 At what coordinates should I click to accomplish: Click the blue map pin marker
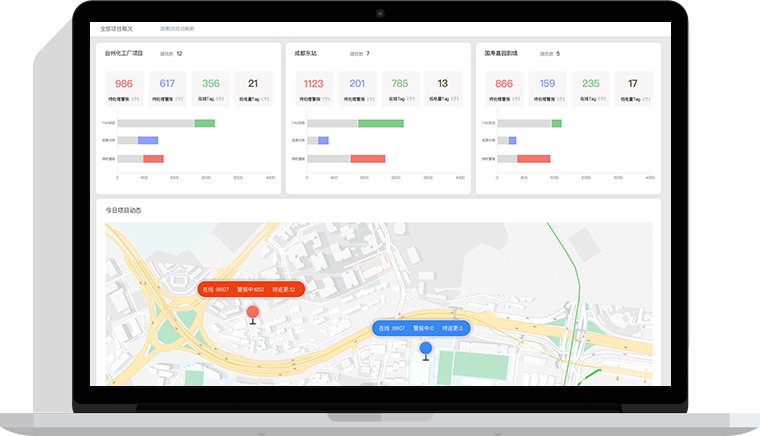coord(425,348)
